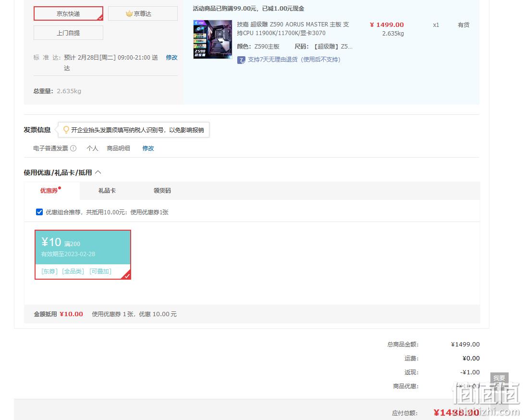This screenshot has height=420, width=524.
Task: Click 使用优惠券 1 张 summary text
Action: pyautogui.click(x=134, y=314)
